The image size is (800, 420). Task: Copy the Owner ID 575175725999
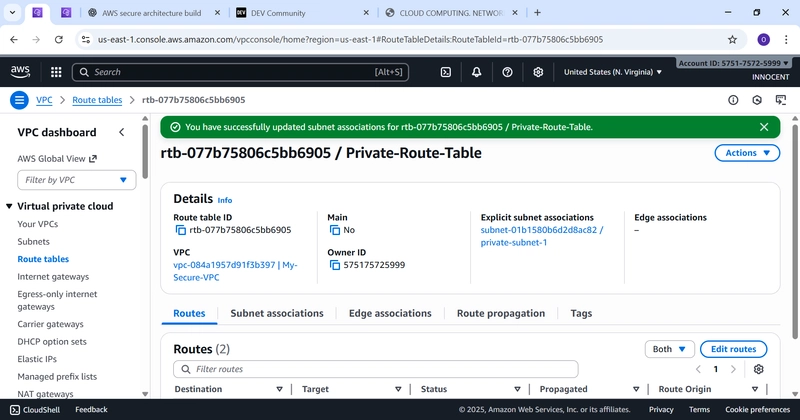[x=335, y=265]
